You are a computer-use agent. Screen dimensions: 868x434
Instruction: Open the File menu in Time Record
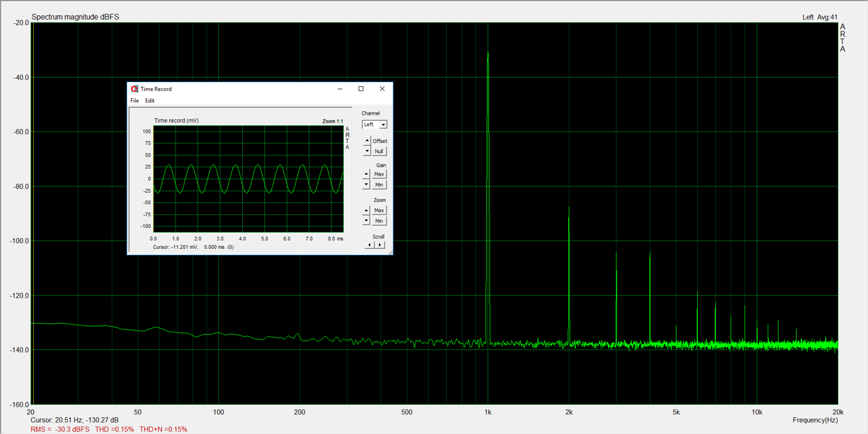pos(134,100)
